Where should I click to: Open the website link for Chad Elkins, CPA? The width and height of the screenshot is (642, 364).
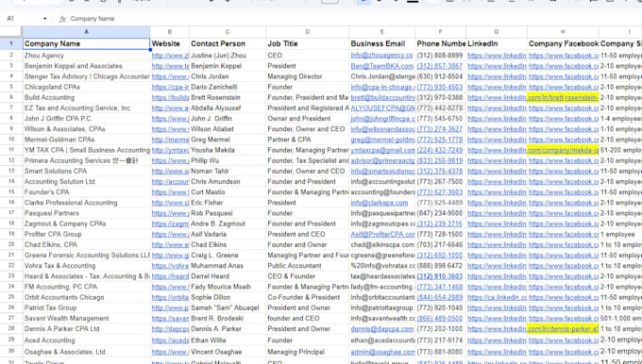coord(170,244)
